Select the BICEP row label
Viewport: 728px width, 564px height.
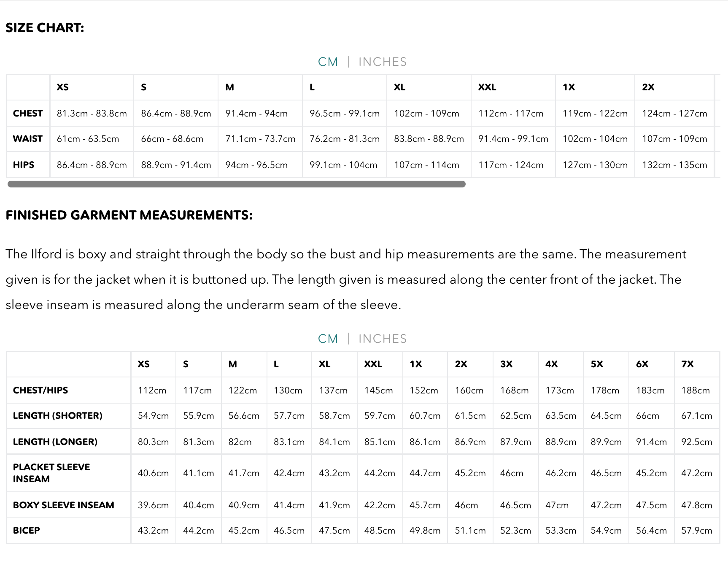click(x=27, y=531)
